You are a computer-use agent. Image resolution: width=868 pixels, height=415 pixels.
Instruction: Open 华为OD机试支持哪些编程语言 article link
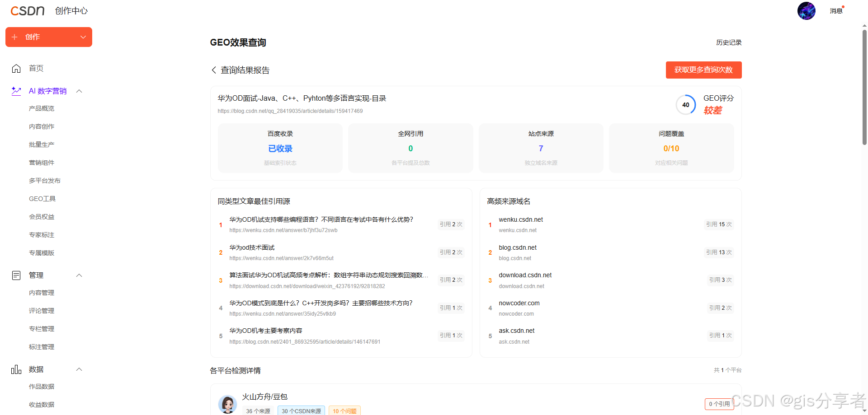[x=321, y=219]
